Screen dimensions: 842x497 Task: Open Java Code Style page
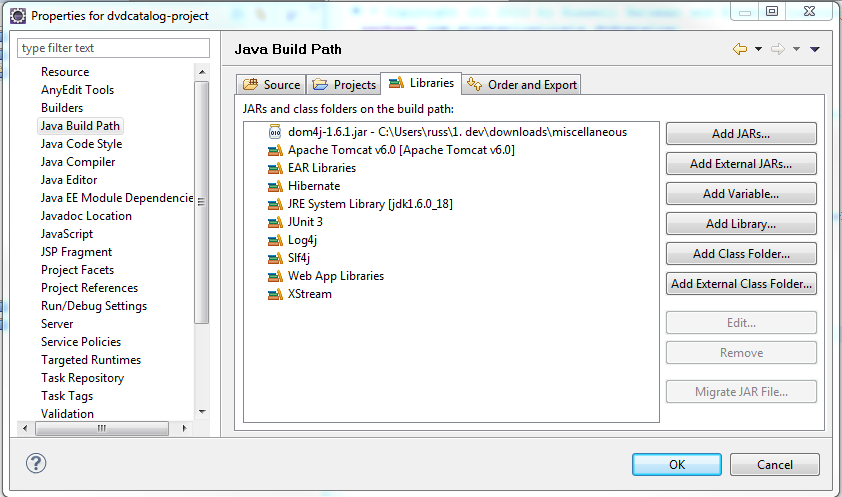click(81, 144)
